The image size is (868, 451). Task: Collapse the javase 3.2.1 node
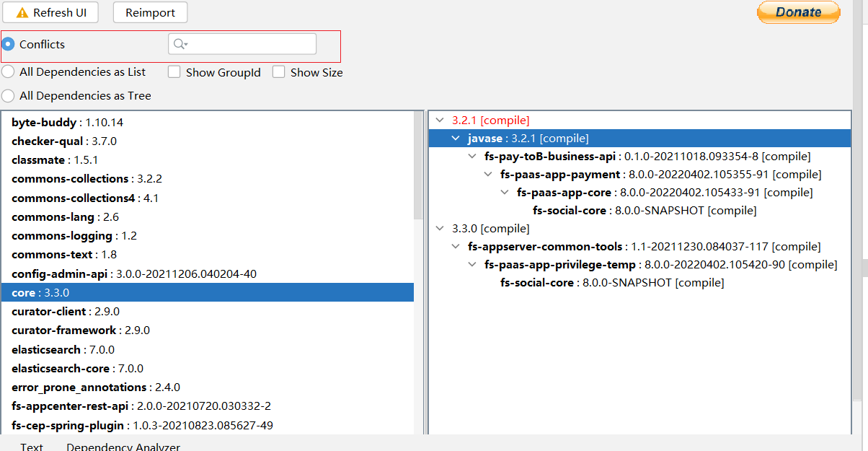(x=456, y=139)
